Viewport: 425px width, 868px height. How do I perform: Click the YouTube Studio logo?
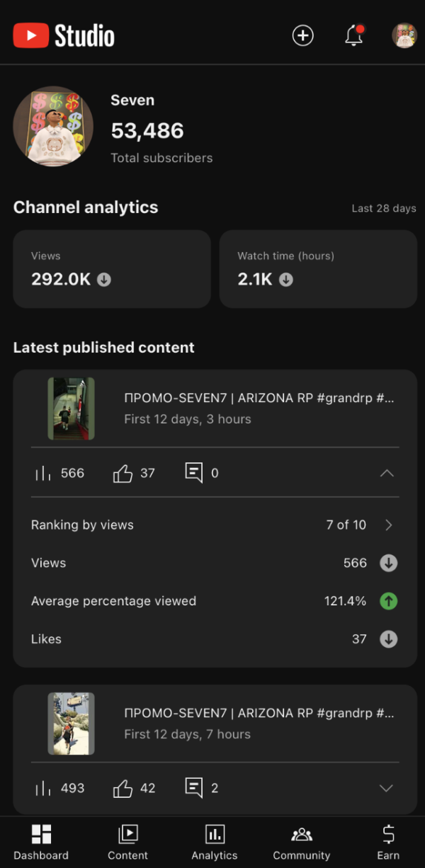(x=64, y=35)
